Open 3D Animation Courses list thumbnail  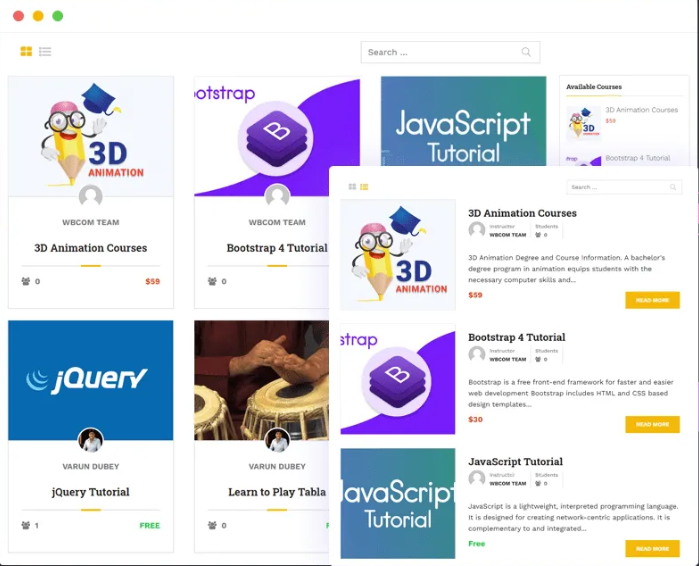[398, 255]
